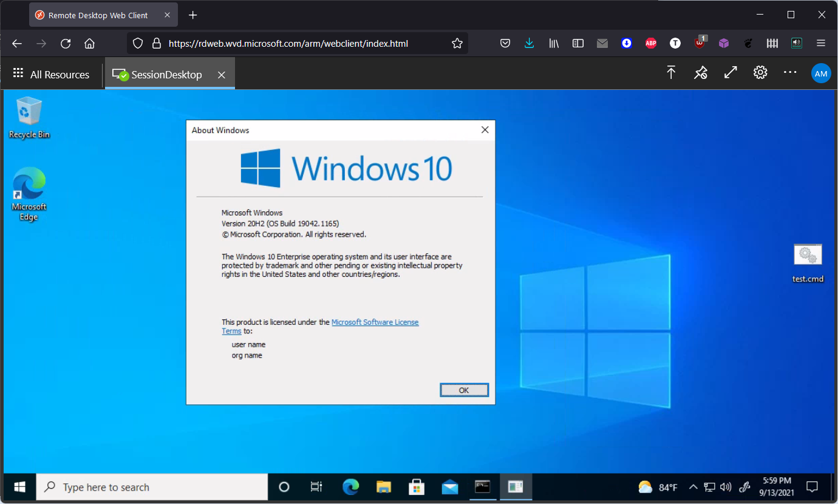Open the AM user account avatar

(x=821, y=73)
